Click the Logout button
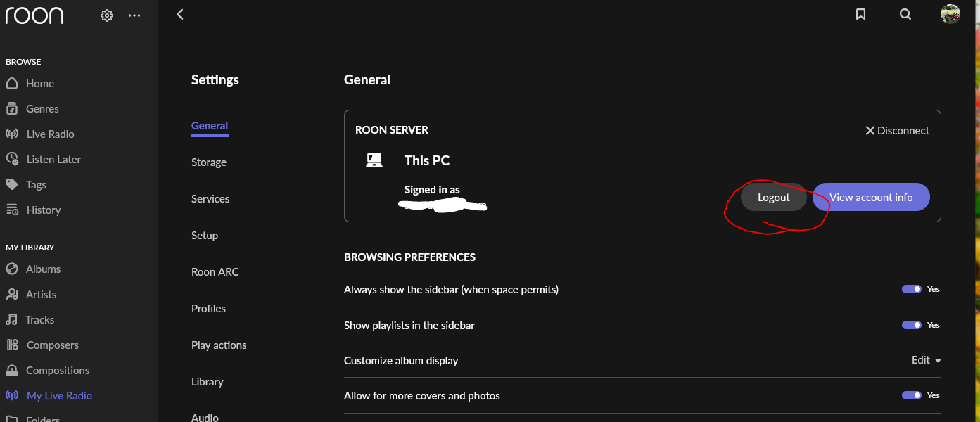This screenshot has height=422, width=980. [x=774, y=197]
